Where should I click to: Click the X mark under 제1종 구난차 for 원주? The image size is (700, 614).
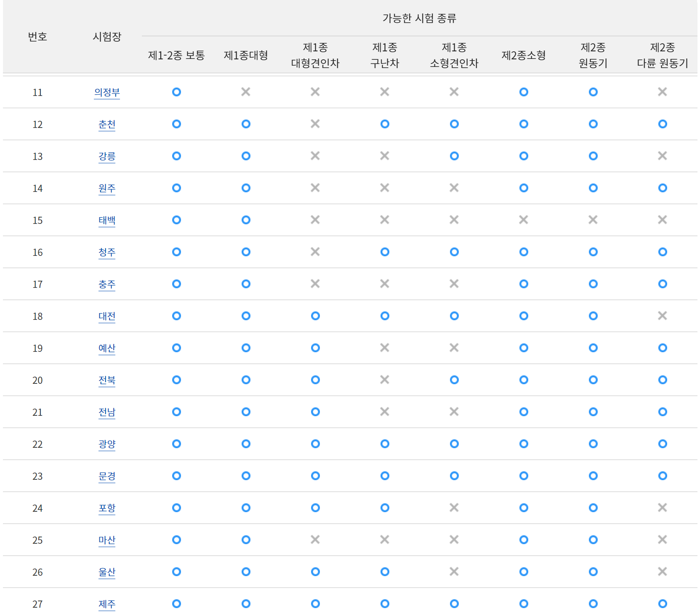pyautogui.click(x=384, y=188)
